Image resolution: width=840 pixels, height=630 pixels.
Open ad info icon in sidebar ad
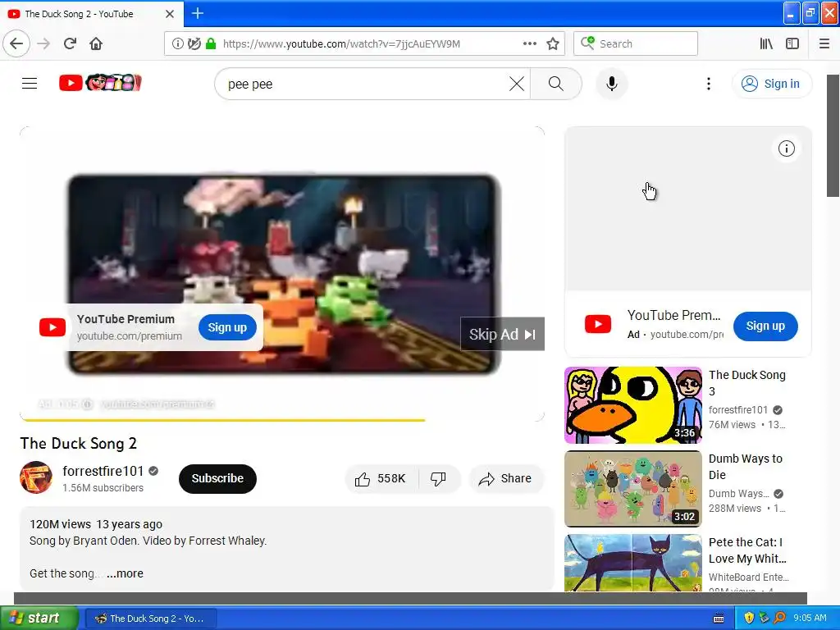click(x=786, y=148)
